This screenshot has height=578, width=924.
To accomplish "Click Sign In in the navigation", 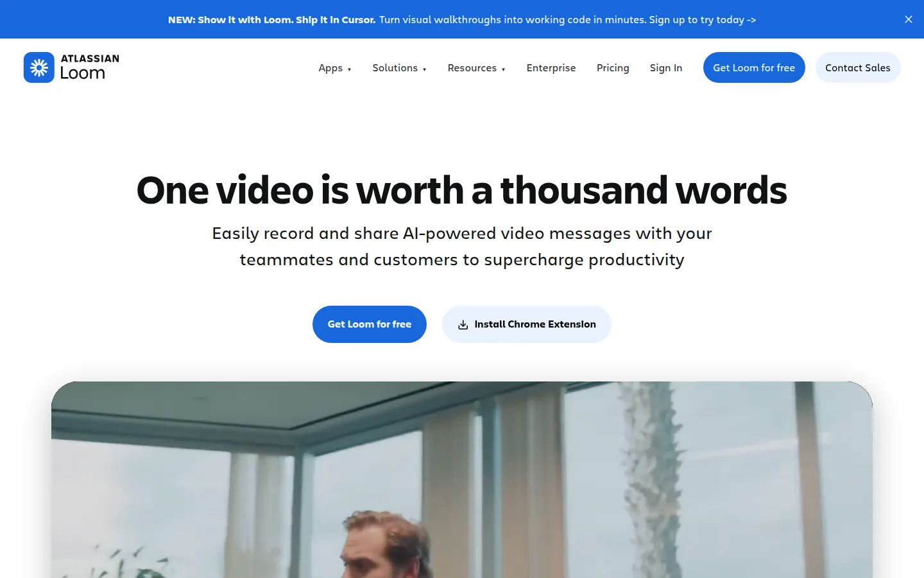I will [666, 68].
